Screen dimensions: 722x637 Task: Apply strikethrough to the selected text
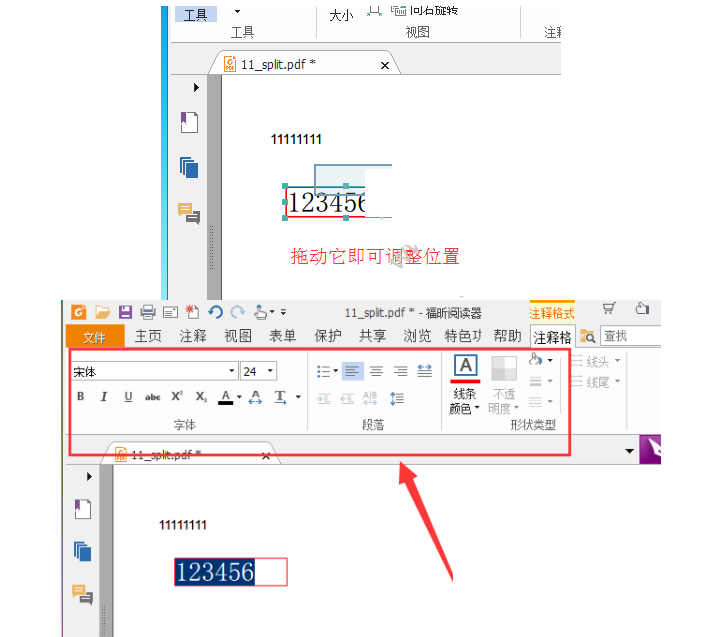pos(152,397)
